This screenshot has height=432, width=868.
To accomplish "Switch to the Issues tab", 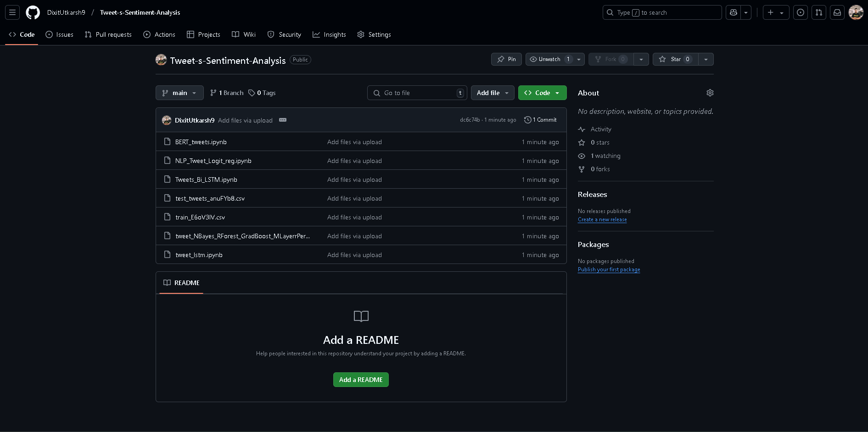I will 59,34.
